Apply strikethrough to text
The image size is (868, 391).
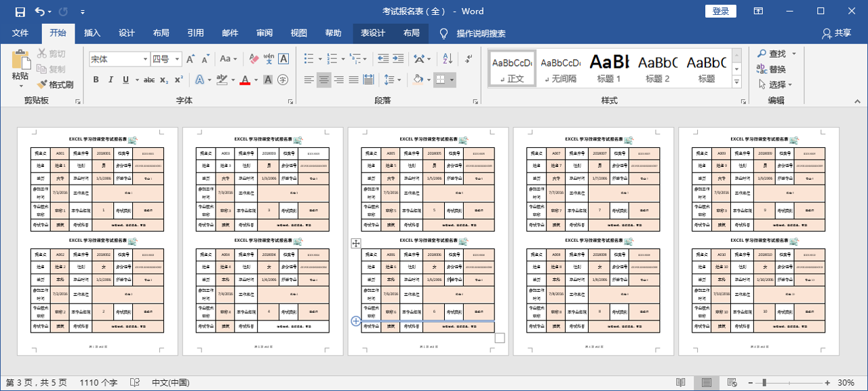[149, 80]
